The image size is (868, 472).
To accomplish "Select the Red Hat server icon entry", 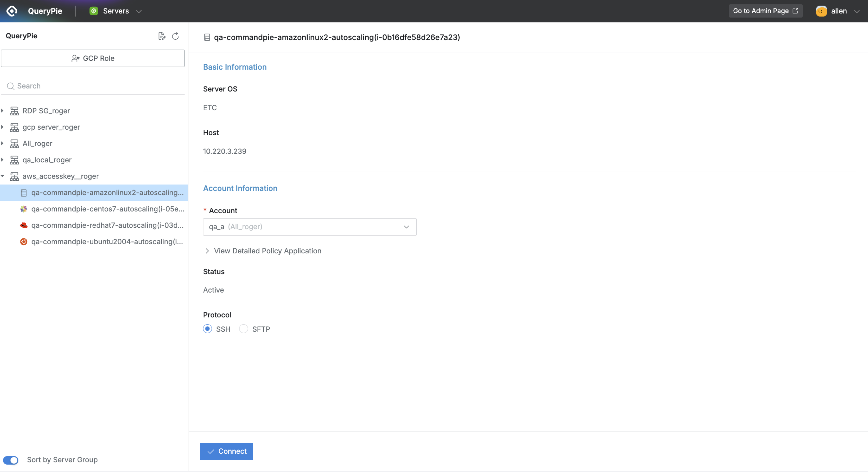I will tap(24, 225).
